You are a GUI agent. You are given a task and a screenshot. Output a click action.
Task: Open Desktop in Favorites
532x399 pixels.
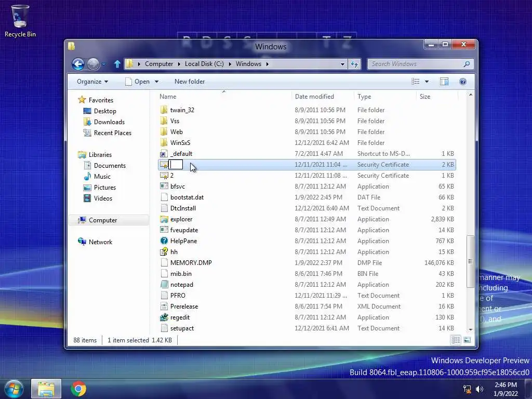pyautogui.click(x=105, y=111)
